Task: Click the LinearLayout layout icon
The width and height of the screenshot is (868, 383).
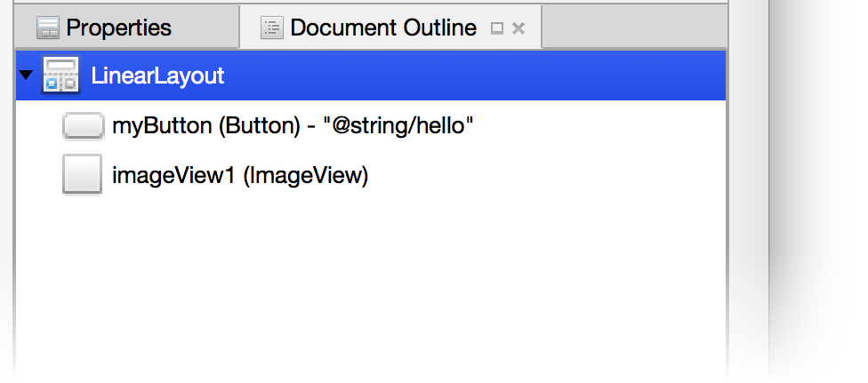Action: (60, 76)
